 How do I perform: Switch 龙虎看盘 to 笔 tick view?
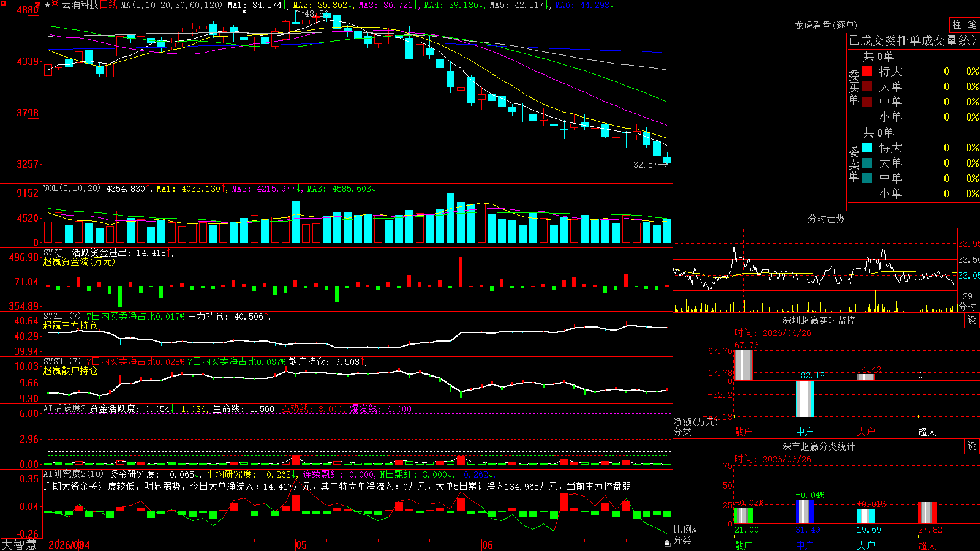click(973, 24)
